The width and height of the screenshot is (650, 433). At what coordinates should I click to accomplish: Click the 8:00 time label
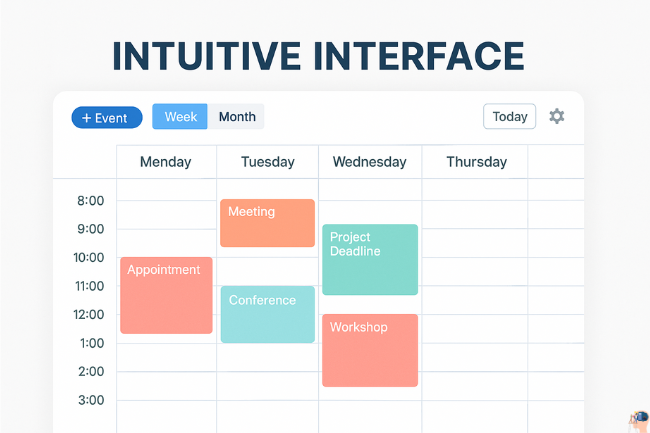[90, 201]
